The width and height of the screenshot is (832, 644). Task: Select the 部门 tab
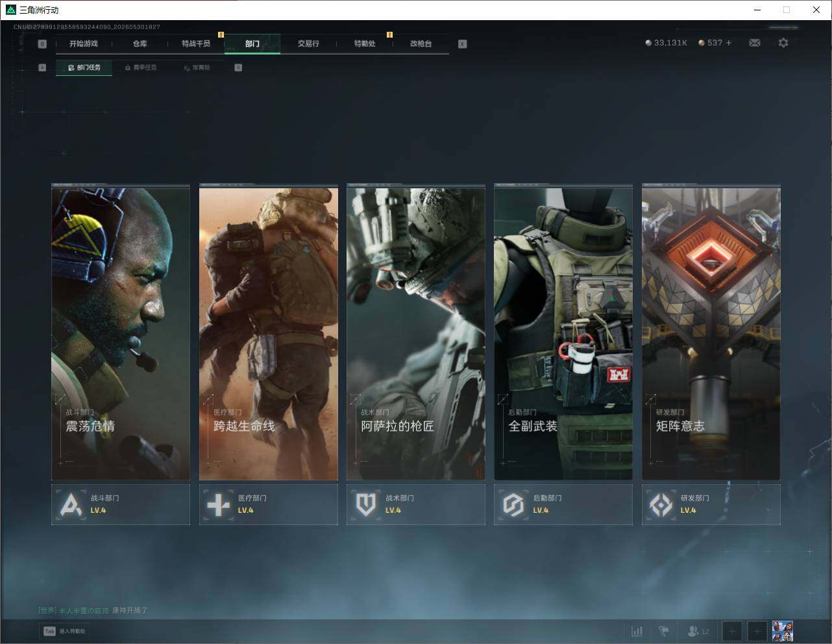(252, 43)
